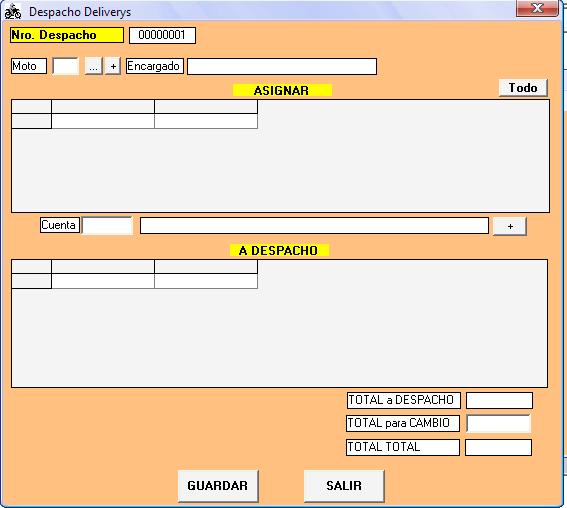Select first row header in ASIGNAR grid

coord(31,121)
